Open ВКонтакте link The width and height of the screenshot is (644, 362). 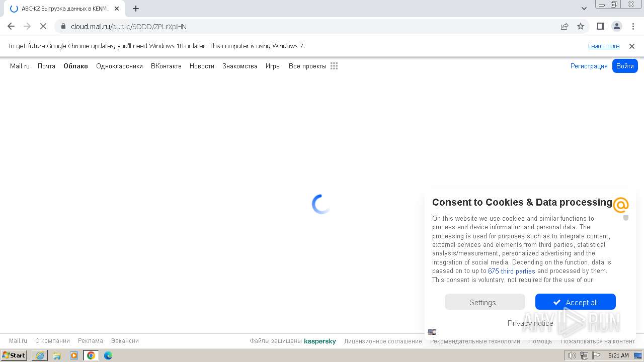pos(166,66)
